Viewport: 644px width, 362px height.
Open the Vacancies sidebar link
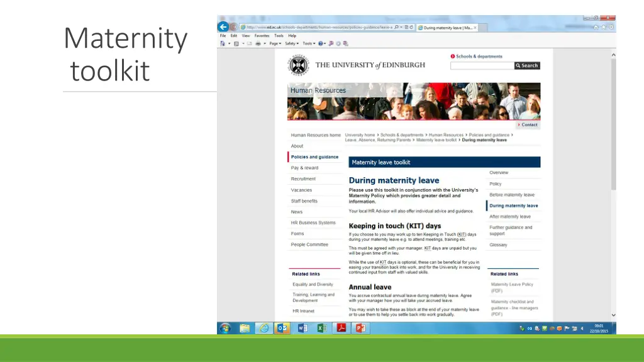(x=301, y=190)
